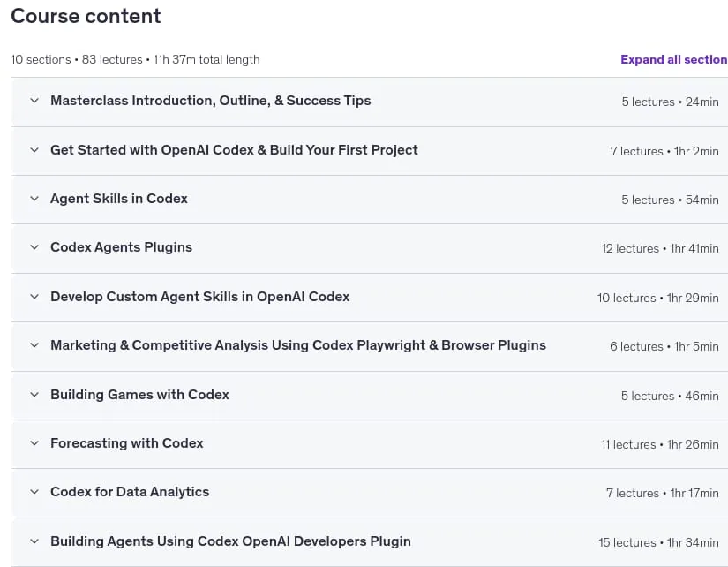Open Masterclass Introduction, Outline, & Success Tips title
Screen dimensions: 728x567
[210, 101]
